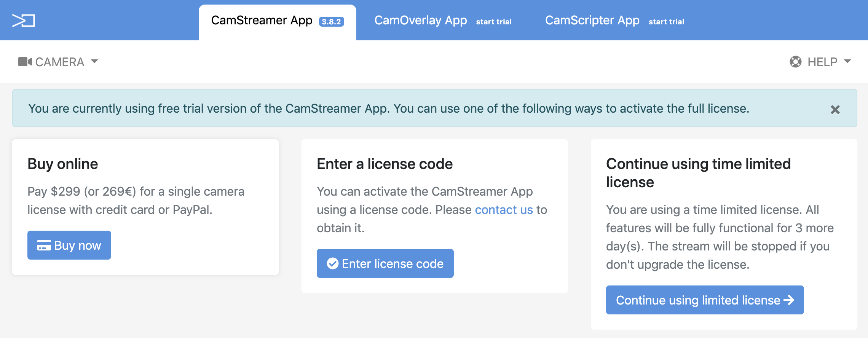Open the CAMERA menu
Screen dimensions: 868x338
[x=60, y=62]
